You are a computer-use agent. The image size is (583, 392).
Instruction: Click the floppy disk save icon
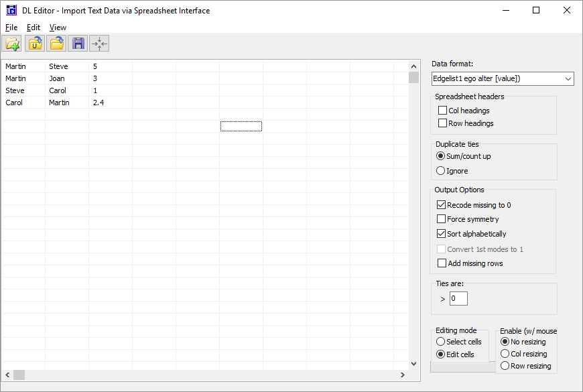(78, 44)
